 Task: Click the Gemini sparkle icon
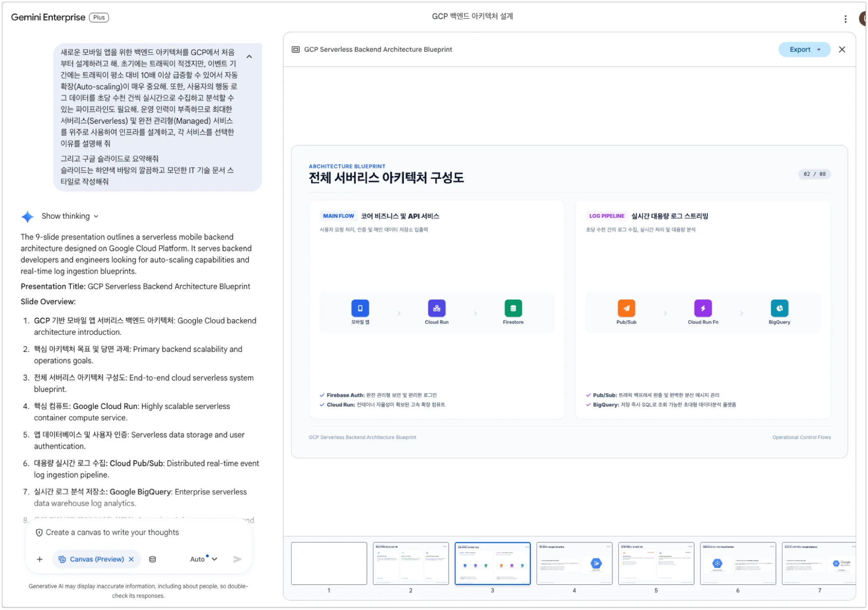click(x=27, y=217)
